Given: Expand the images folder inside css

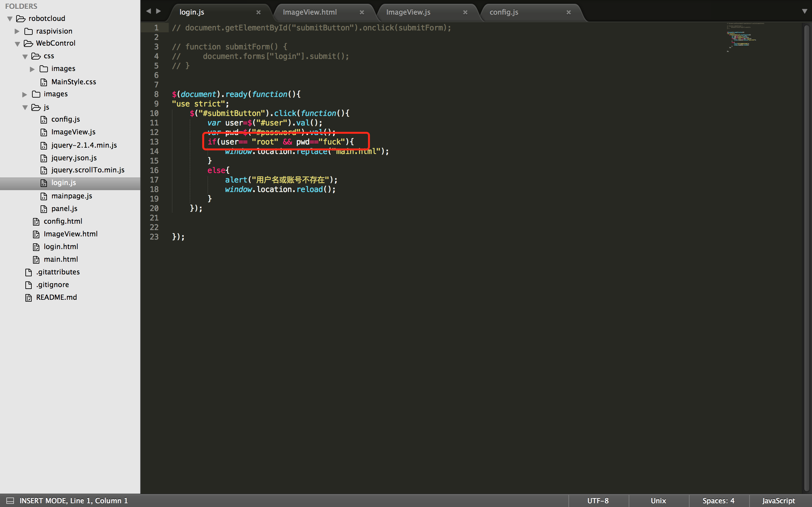Looking at the screenshot, I should click(x=32, y=69).
